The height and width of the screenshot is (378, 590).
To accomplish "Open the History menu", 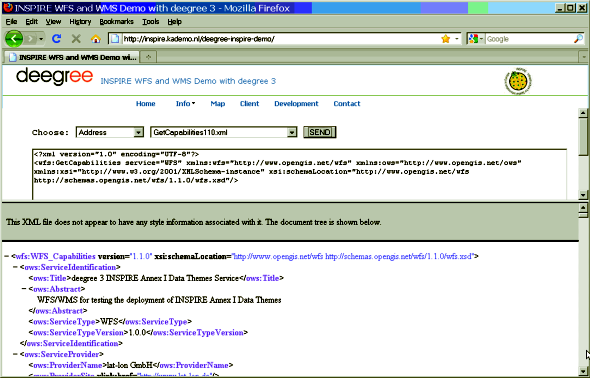I will tap(80, 22).
